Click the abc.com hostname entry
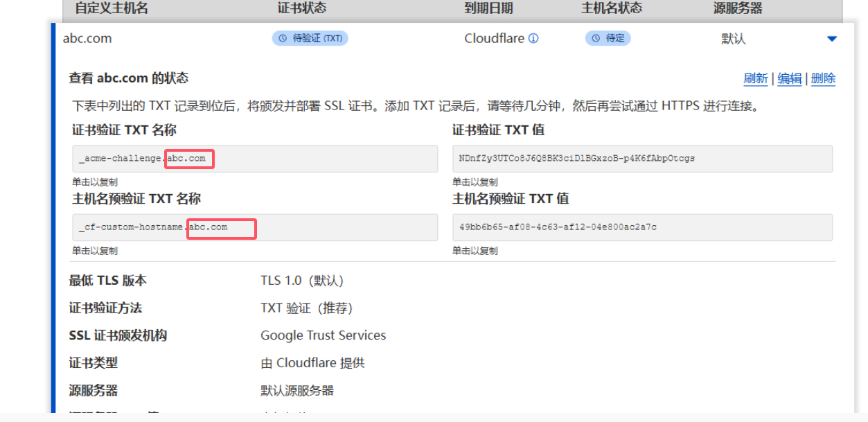Image resolution: width=868 pixels, height=422 pixels. click(87, 38)
